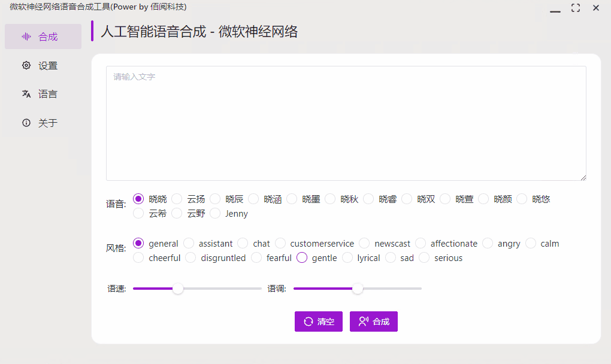This screenshot has width=611, height=364.
Task: Select the newscast style
Action: 364,243
